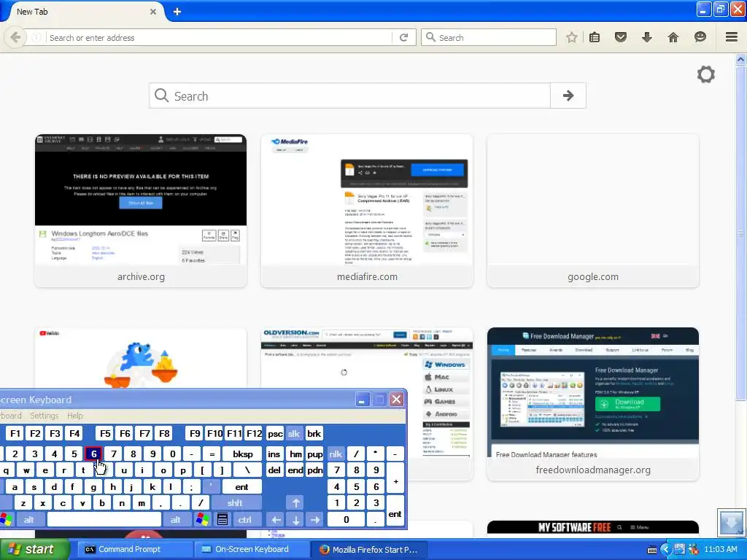Open new tab page settings gear
Viewport: 747px width, 560px height.
click(x=706, y=74)
